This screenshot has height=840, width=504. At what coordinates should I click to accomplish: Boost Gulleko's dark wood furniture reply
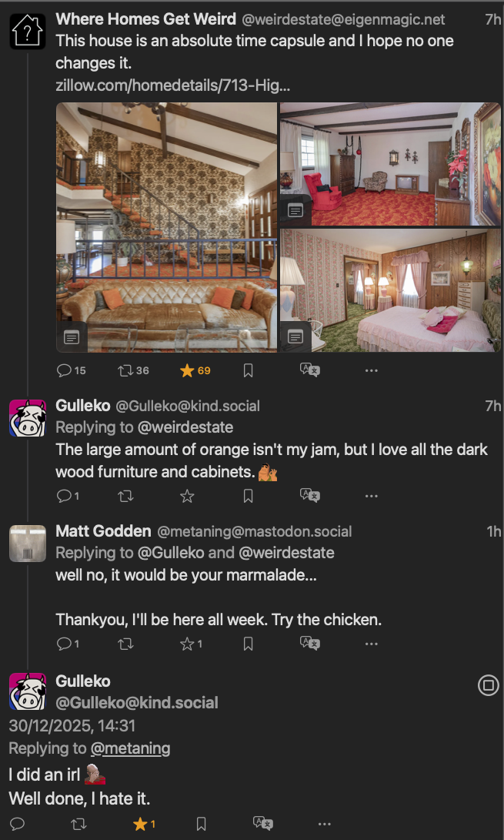click(x=125, y=497)
